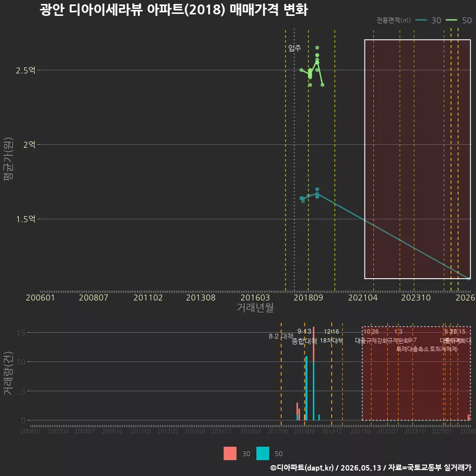Click the 8·2 대책 policy annotation
Screen dimensions: 476x476
click(281, 336)
